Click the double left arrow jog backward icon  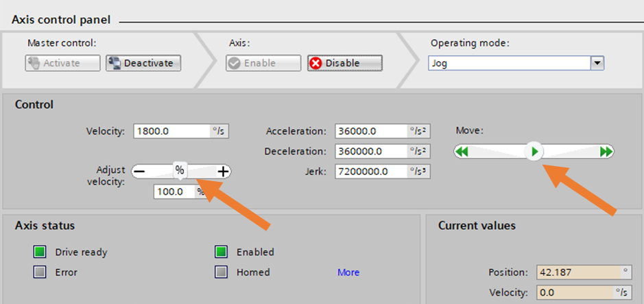click(x=462, y=152)
